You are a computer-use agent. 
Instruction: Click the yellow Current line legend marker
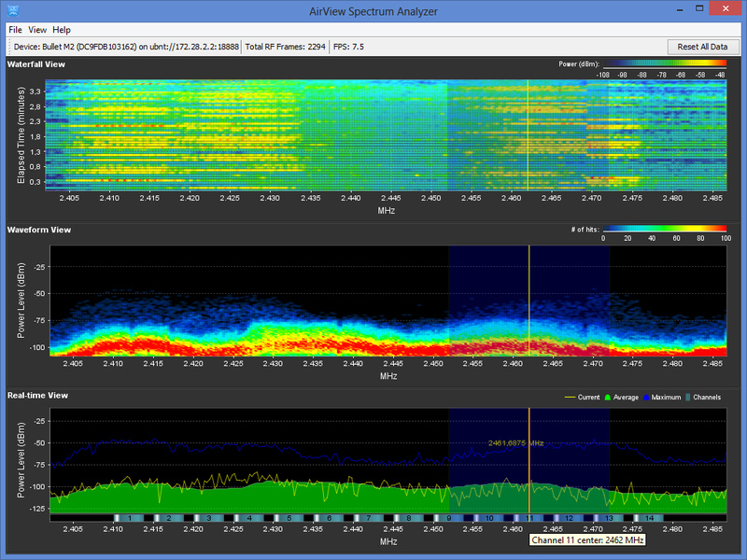click(570, 397)
